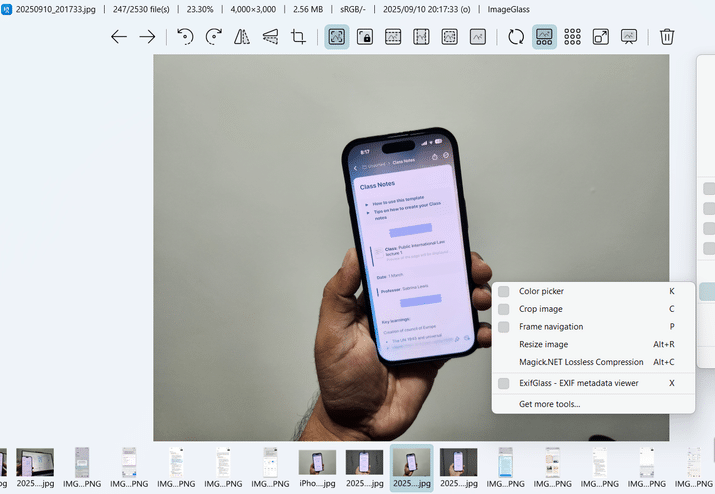
Task: Delete the image with the trash icon
Action: [667, 37]
